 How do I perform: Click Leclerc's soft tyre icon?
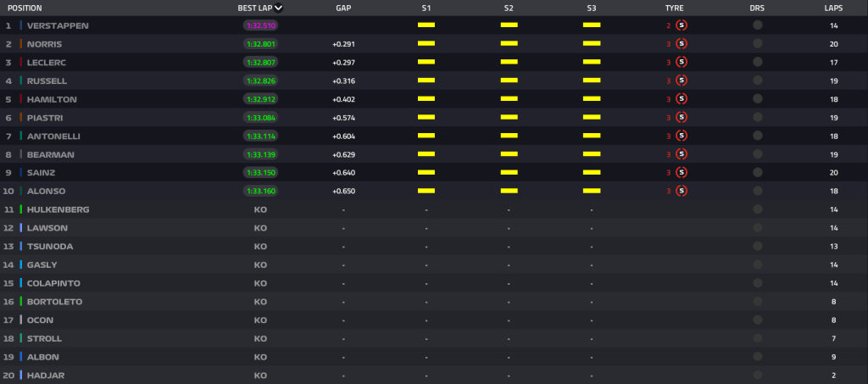click(x=682, y=62)
